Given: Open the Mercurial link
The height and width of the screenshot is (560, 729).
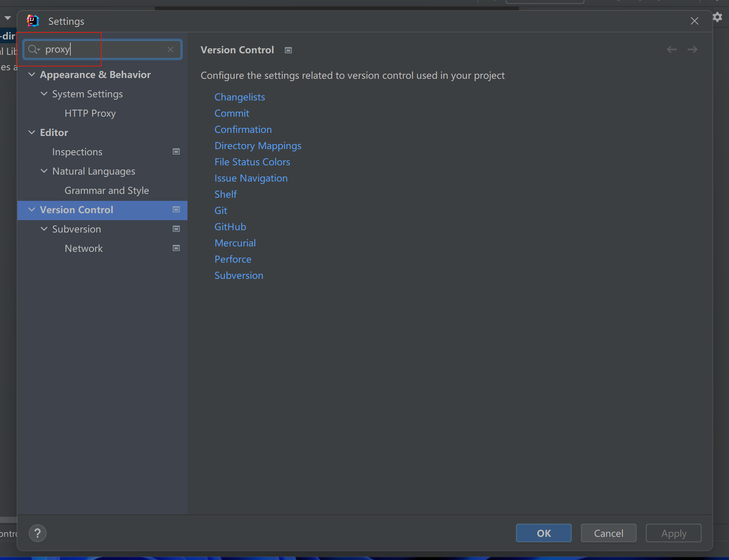Looking at the screenshot, I should point(235,243).
